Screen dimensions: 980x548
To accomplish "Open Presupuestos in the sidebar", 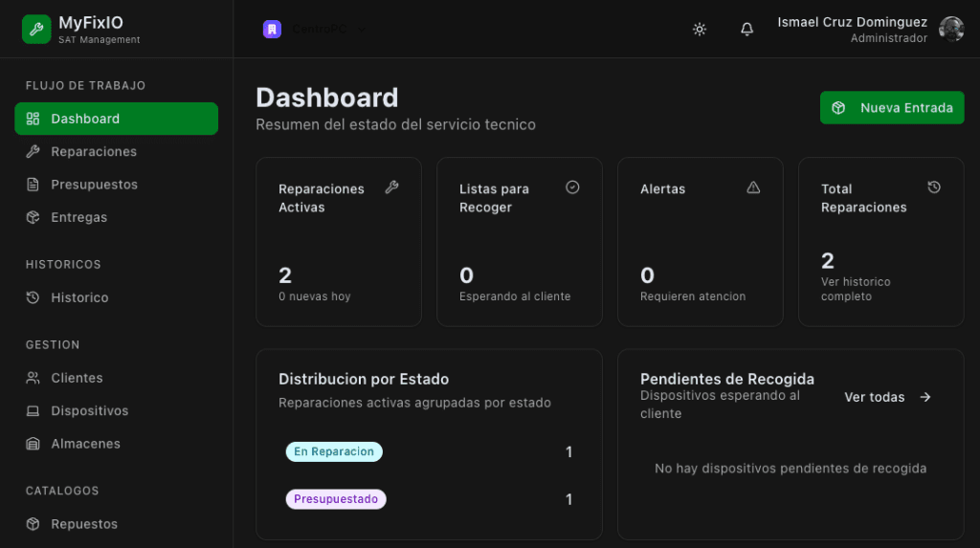I will [x=116, y=185].
